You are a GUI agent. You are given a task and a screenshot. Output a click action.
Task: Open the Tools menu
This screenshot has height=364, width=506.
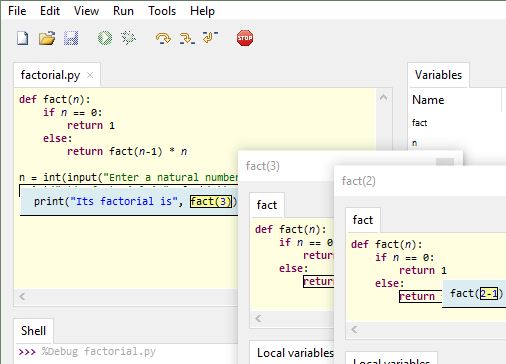coord(162,11)
